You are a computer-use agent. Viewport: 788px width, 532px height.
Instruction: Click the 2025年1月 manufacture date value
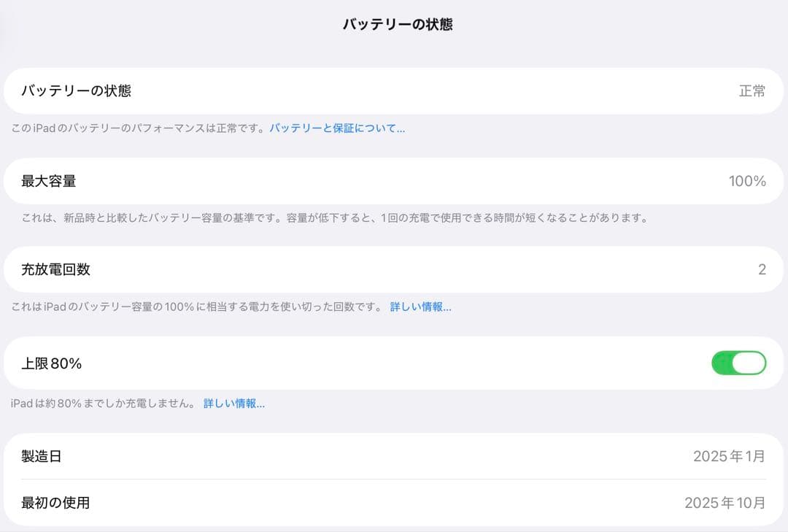(x=728, y=457)
